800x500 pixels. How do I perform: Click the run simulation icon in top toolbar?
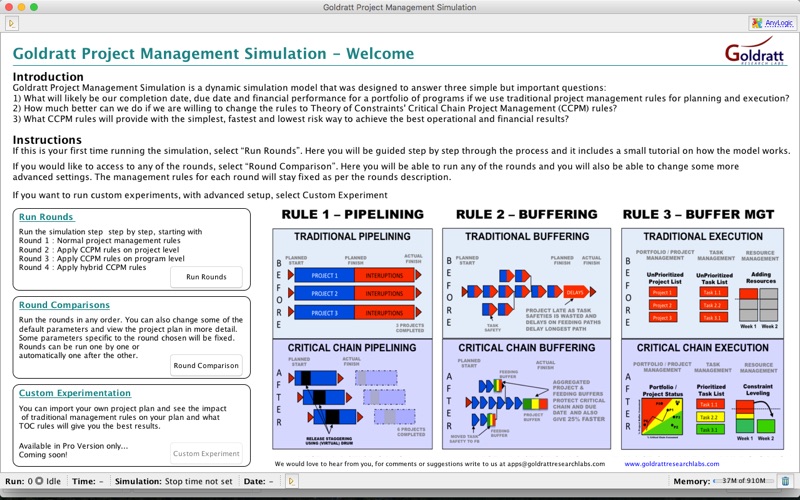pos(12,23)
